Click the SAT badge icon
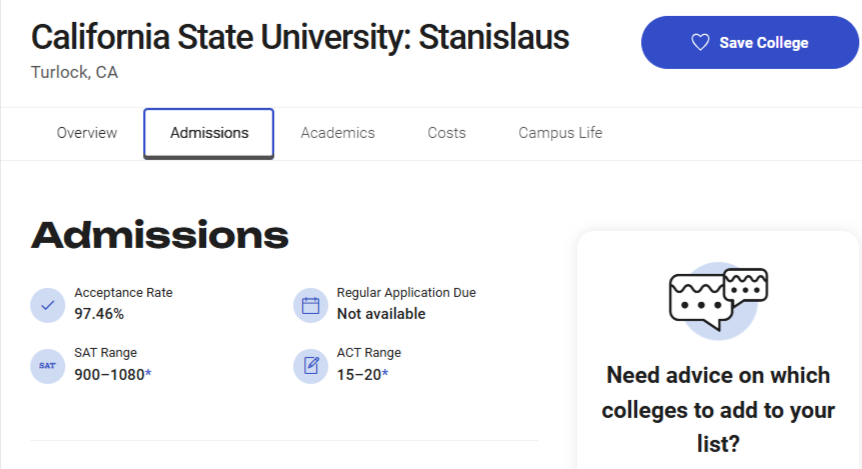The image size is (862, 469). tap(48, 366)
